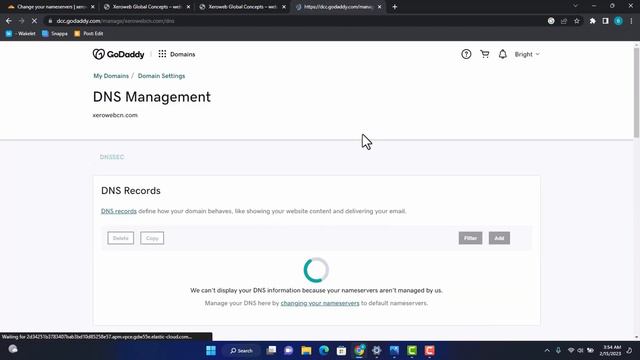The width and height of the screenshot is (640, 360).
Task: Launch Microsoft Edge from the taskbar
Action: coord(324,351)
